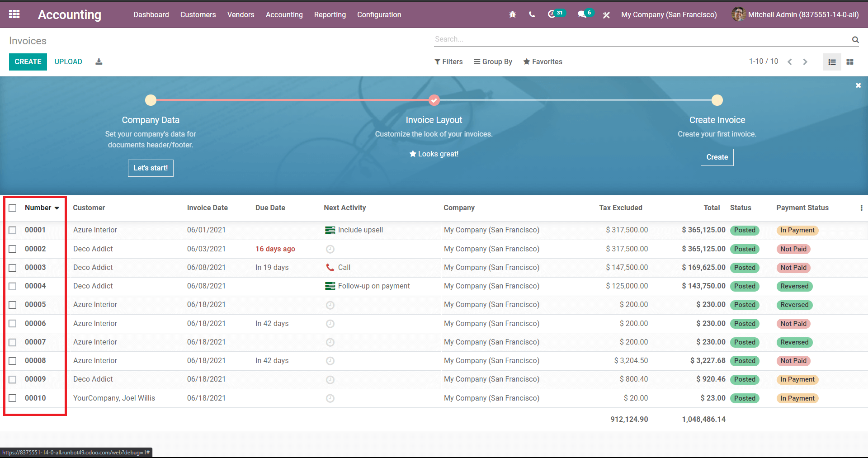
Task: Open the Reporting menu
Action: [x=330, y=14]
